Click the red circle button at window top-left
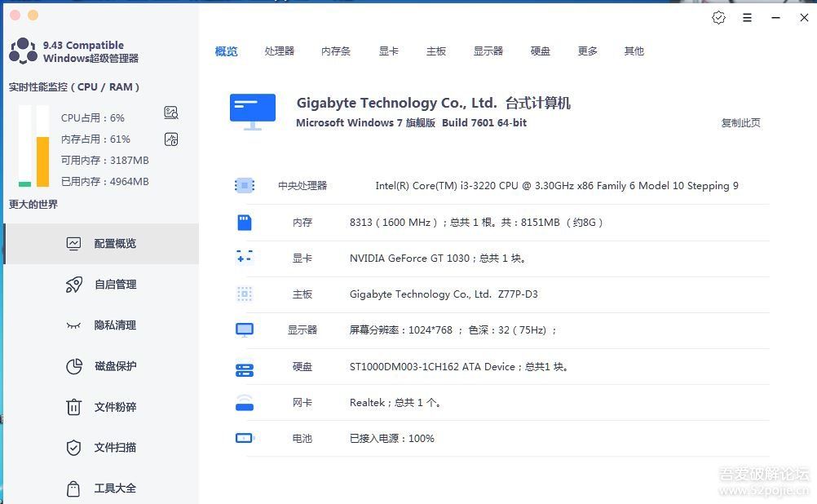 tap(15, 15)
